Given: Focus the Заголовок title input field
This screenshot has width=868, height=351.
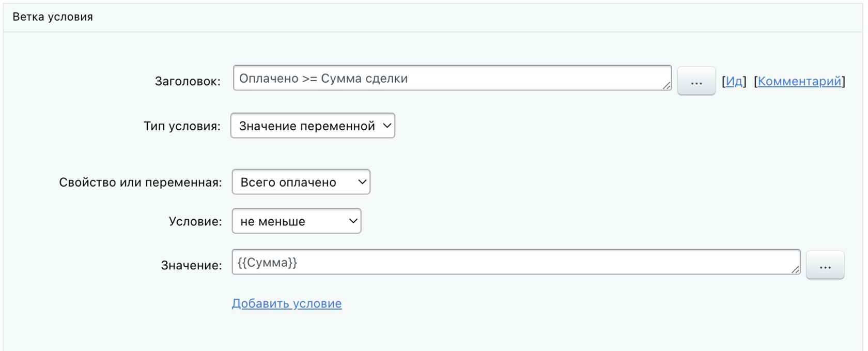Looking at the screenshot, I should pyautogui.click(x=450, y=79).
